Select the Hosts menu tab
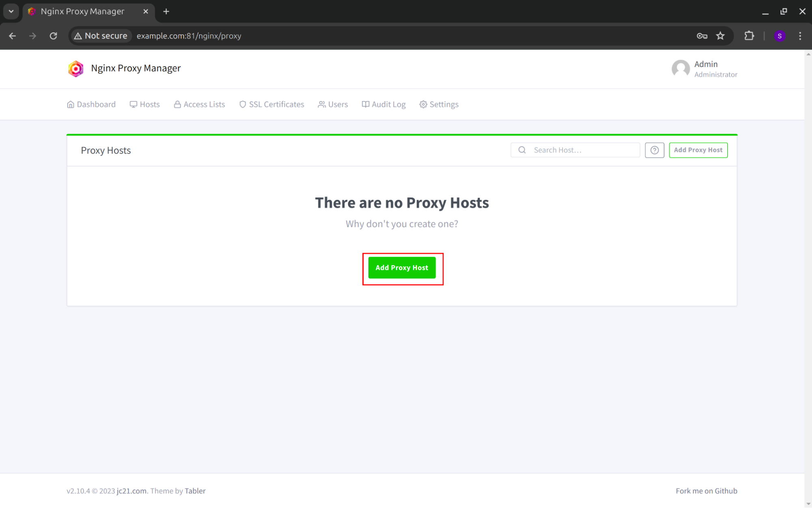 (145, 104)
